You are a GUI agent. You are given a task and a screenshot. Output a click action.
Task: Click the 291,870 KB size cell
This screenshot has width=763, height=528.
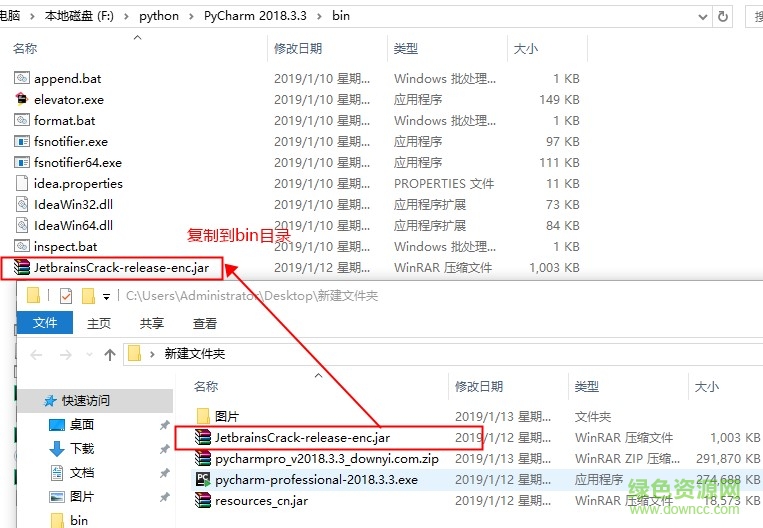coord(728,458)
